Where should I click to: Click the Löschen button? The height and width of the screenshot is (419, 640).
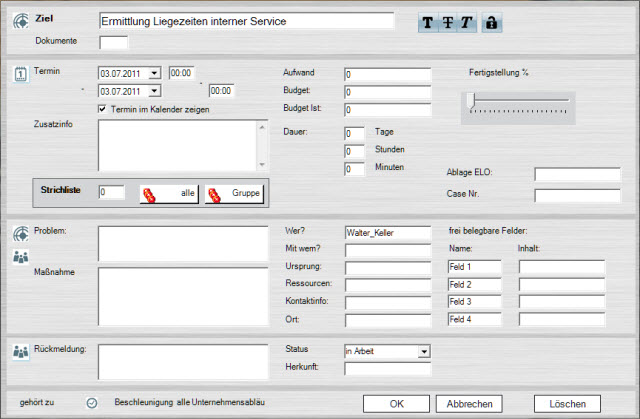pos(567,403)
